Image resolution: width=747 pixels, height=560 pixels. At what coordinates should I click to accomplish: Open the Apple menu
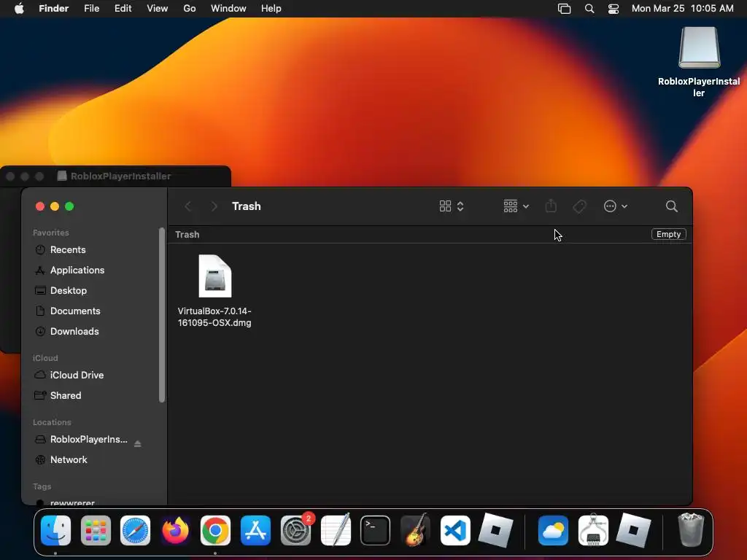click(x=19, y=9)
